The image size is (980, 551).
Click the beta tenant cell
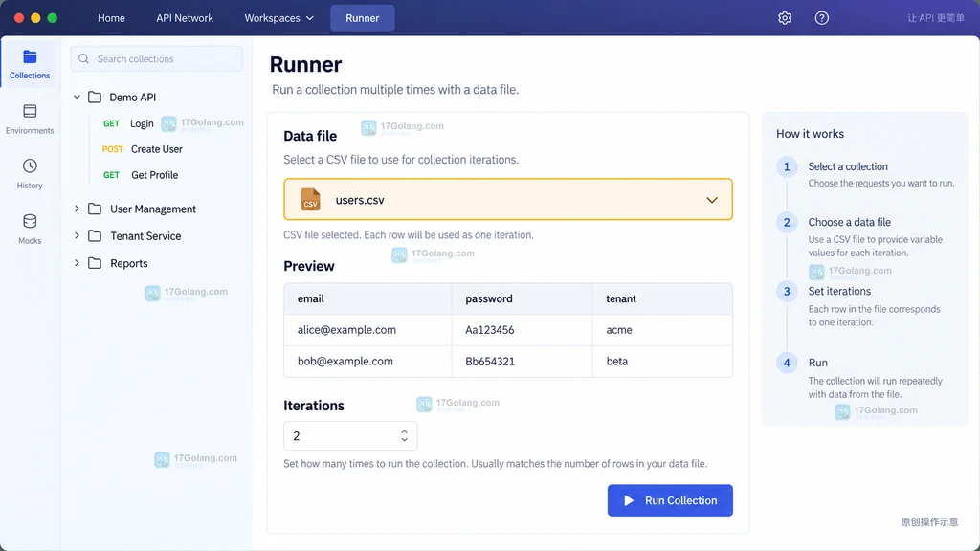[x=662, y=361]
